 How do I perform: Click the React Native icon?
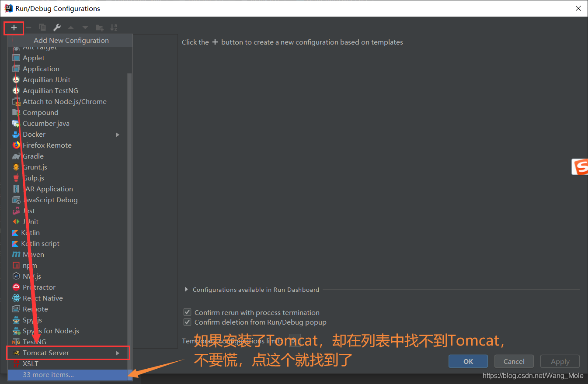click(16, 298)
